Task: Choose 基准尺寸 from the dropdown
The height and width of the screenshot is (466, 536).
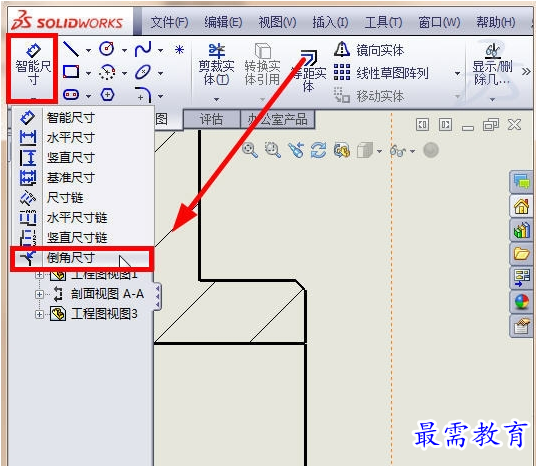Action: 82,177
